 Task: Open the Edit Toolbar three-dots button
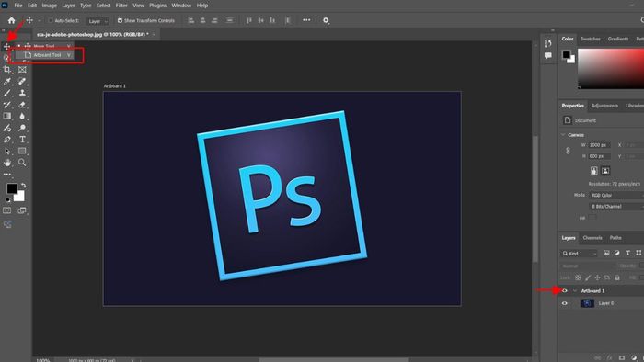pos(7,175)
